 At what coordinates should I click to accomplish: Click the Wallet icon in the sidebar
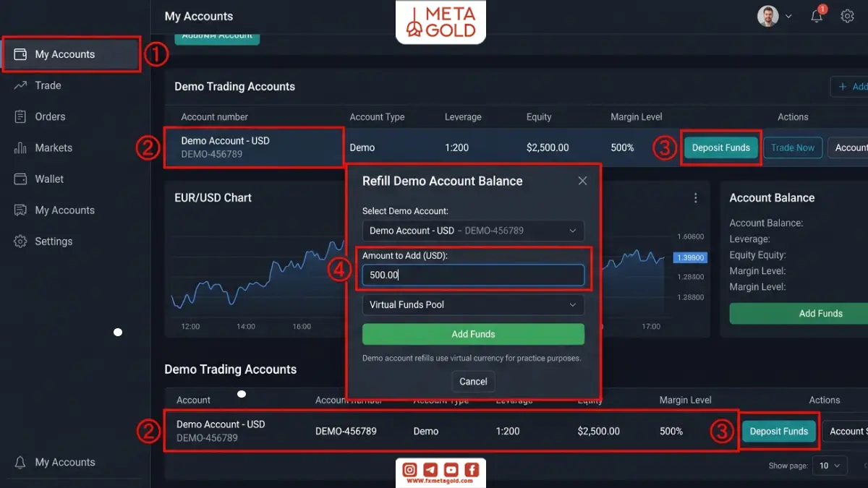pyautogui.click(x=20, y=179)
